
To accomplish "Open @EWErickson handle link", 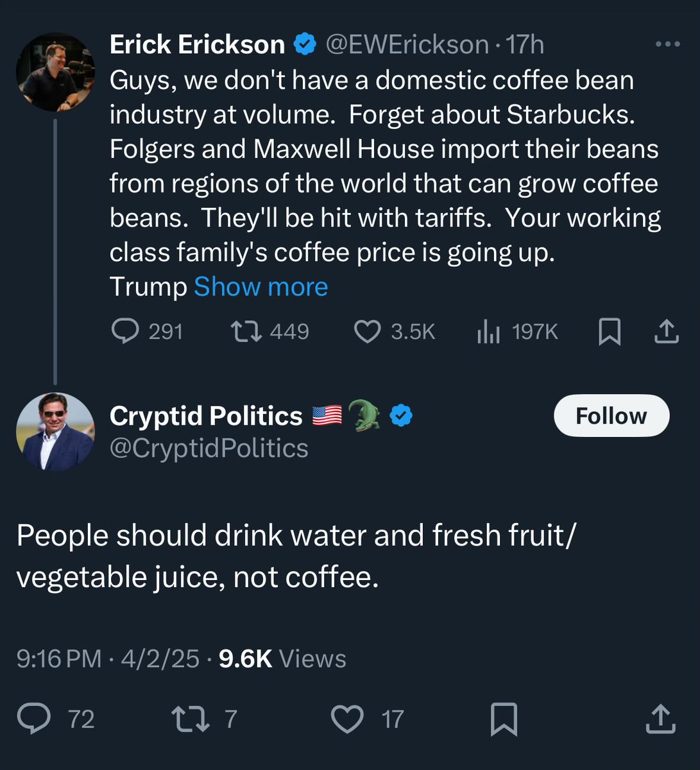I will click(x=407, y=44).
